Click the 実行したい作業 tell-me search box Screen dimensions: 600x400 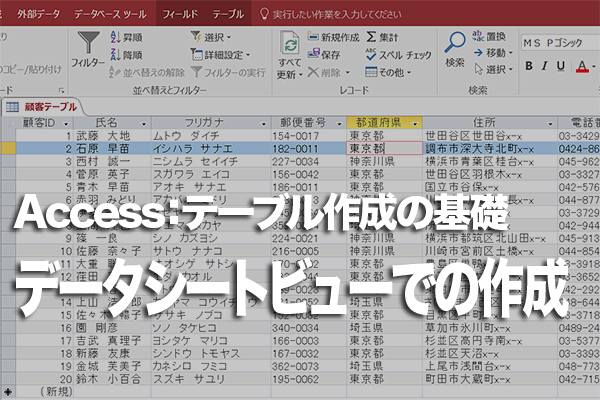pyautogui.click(x=331, y=15)
